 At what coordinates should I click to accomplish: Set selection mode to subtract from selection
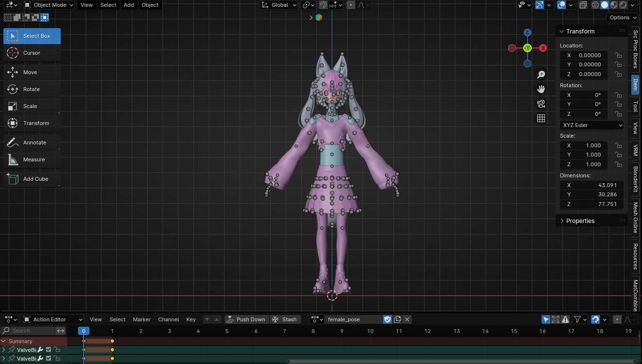coord(26,17)
